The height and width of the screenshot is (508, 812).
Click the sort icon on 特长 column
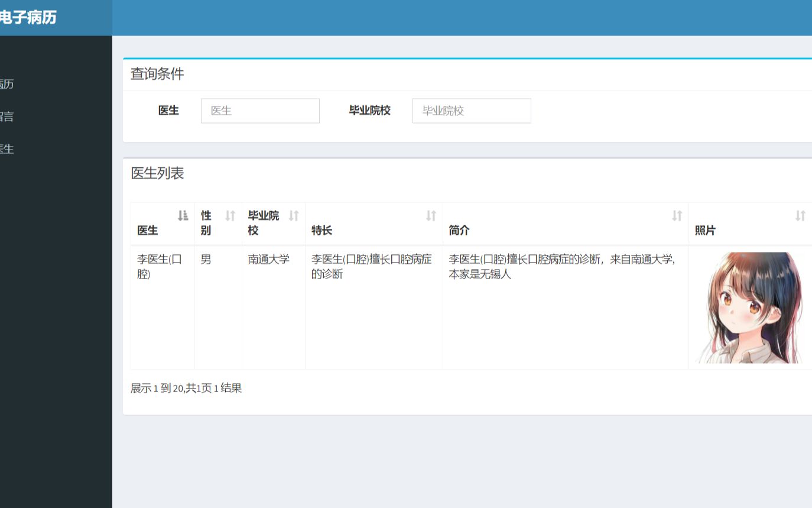click(x=431, y=215)
